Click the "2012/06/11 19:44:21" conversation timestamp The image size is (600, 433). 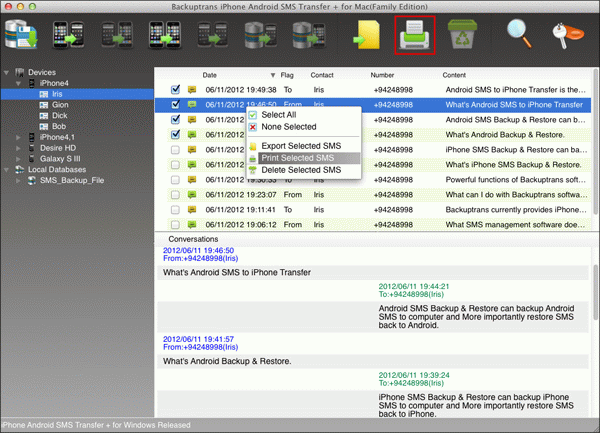(x=414, y=286)
